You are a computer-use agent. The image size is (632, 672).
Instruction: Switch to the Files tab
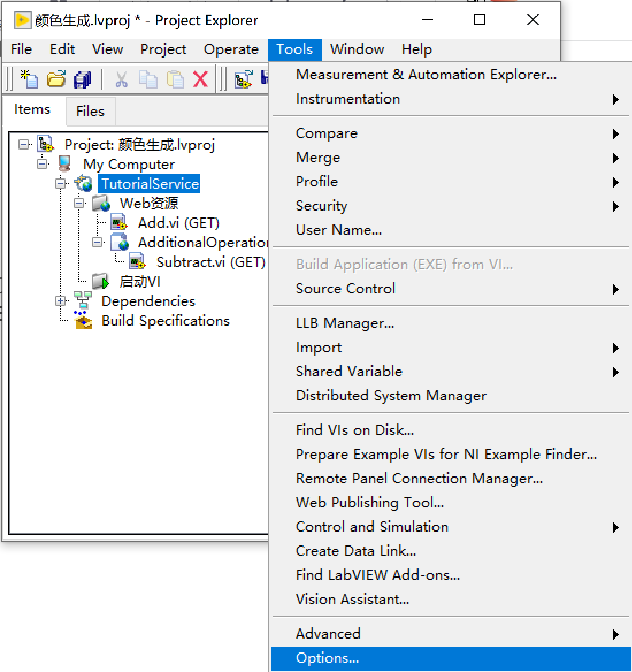[90, 111]
